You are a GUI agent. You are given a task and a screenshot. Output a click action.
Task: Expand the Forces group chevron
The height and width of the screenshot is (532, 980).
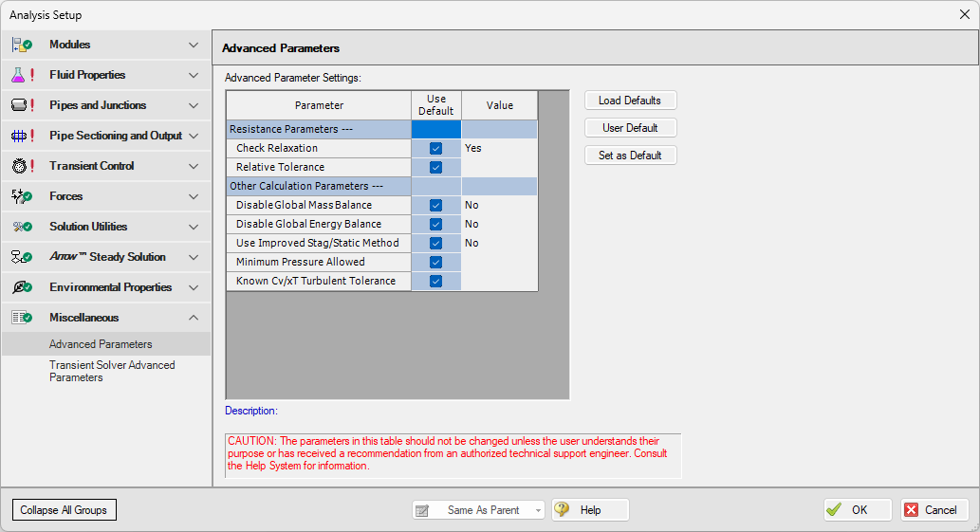[x=194, y=196]
